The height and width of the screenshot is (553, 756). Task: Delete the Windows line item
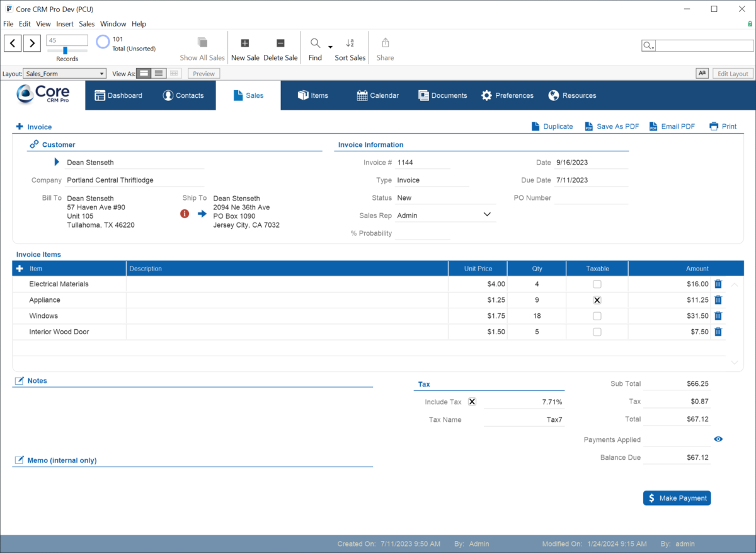pos(718,316)
